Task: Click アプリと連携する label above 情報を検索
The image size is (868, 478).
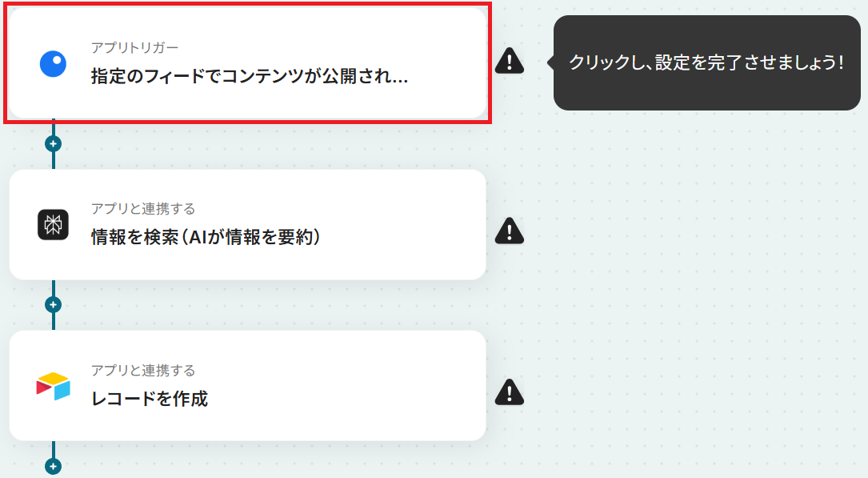Action: click(x=143, y=209)
